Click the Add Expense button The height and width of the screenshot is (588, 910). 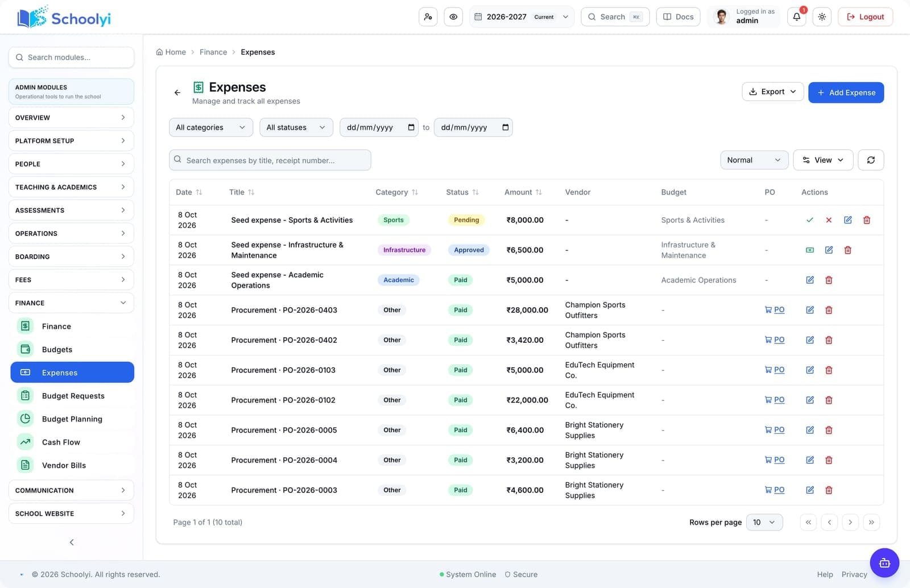point(846,93)
